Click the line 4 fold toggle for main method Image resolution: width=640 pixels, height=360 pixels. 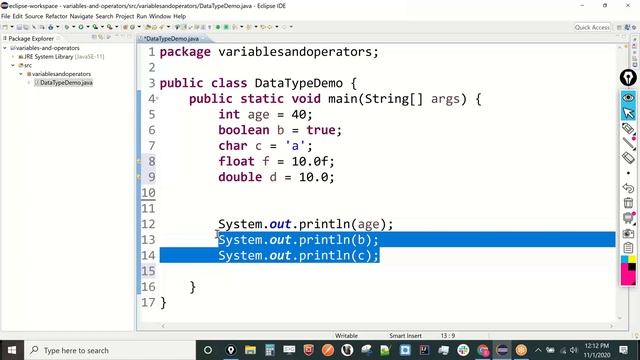[x=157, y=98]
